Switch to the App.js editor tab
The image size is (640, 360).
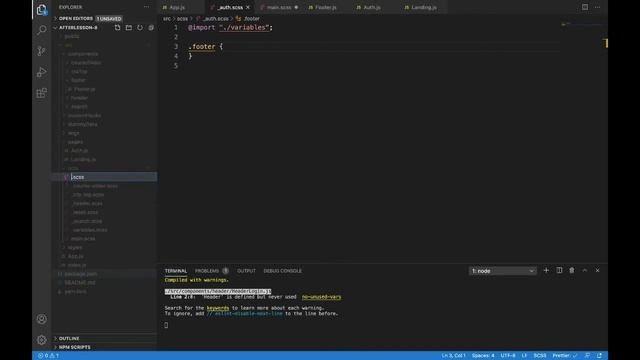tap(178, 7)
